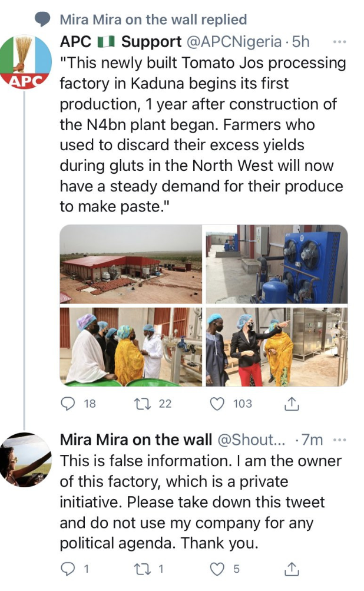
Task: Share the APC Support tweet
Action: point(292,404)
